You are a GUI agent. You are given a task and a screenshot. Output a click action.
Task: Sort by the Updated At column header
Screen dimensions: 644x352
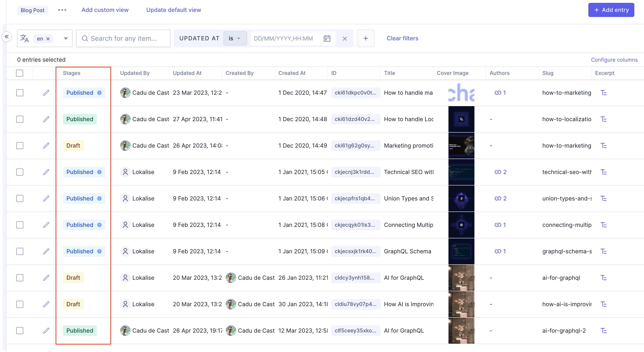[187, 73]
